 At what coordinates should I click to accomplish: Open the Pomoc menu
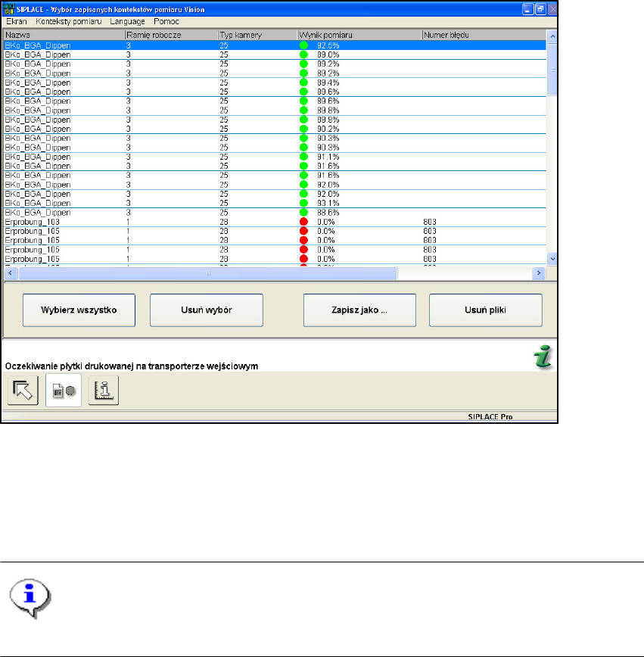tap(166, 21)
